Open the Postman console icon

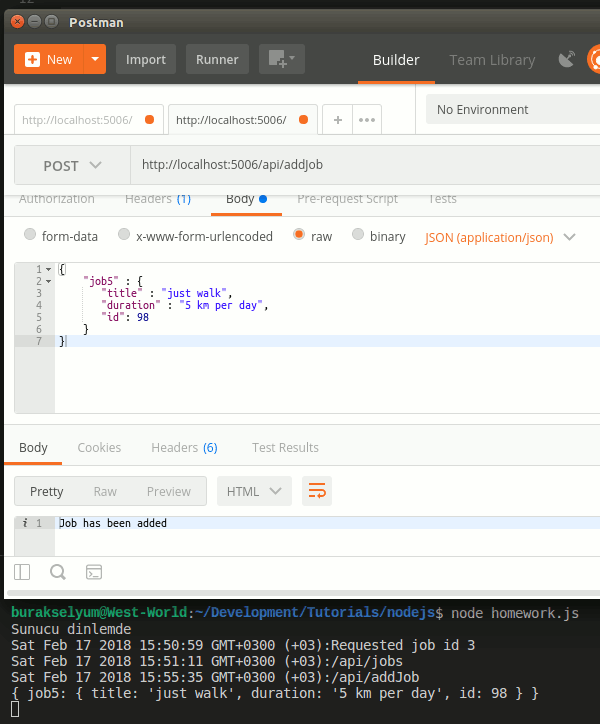click(x=94, y=572)
